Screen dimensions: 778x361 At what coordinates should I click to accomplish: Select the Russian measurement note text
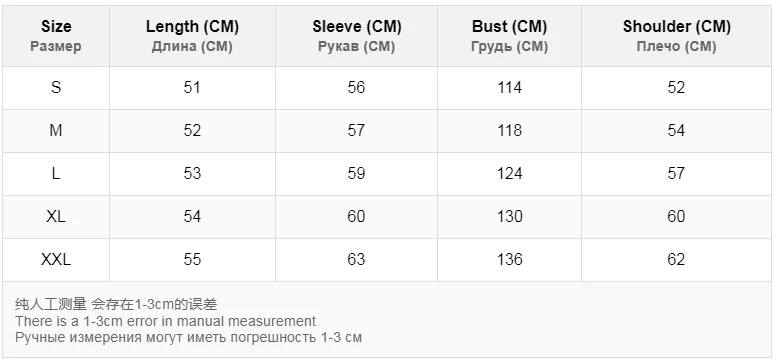tap(189, 338)
